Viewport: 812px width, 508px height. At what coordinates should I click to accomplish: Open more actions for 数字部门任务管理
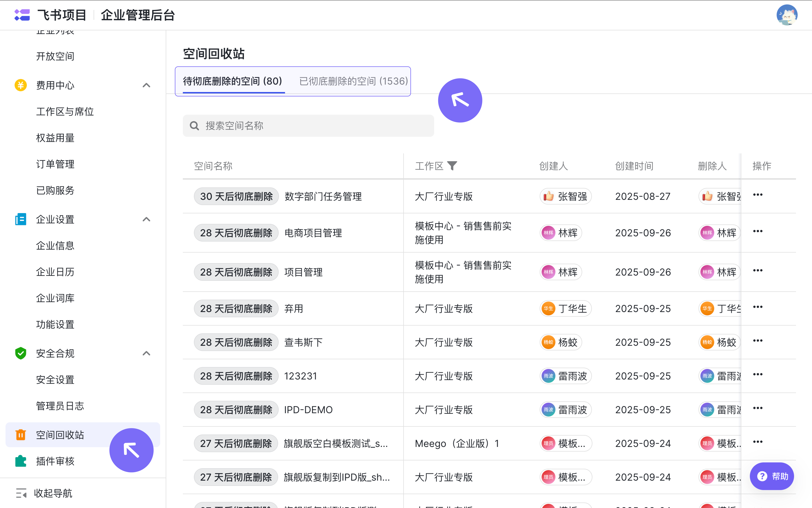pos(758,195)
